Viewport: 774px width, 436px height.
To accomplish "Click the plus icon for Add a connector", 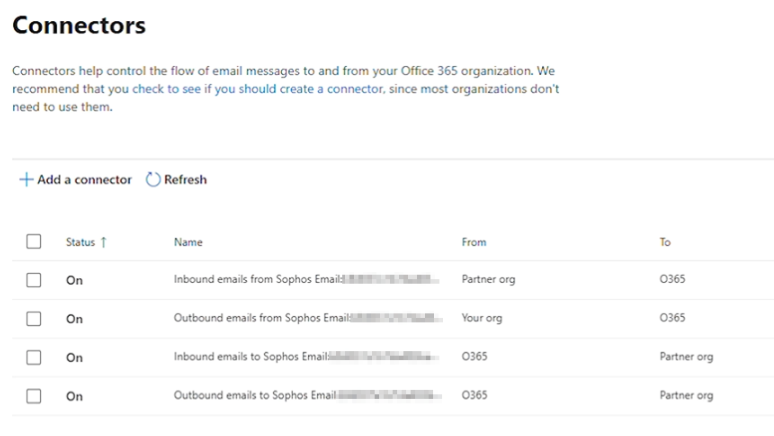I will click(x=26, y=180).
